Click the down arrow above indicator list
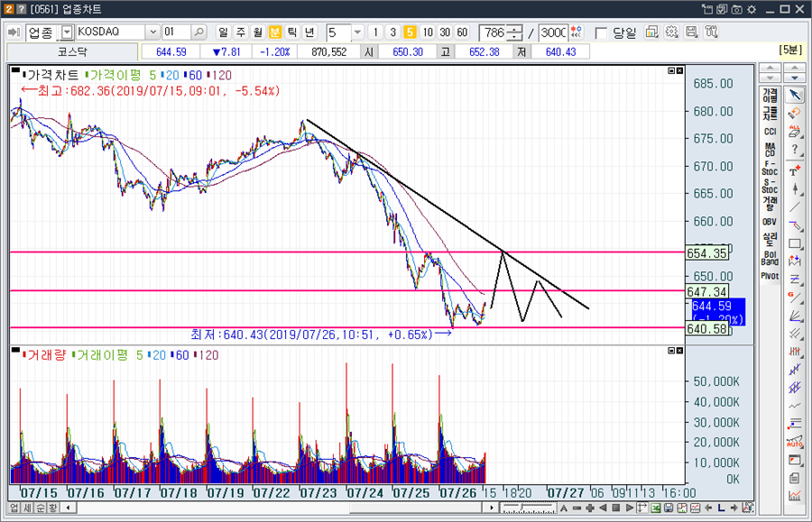Image resolution: width=812 pixels, height=522 pixels. coord(770,78)
